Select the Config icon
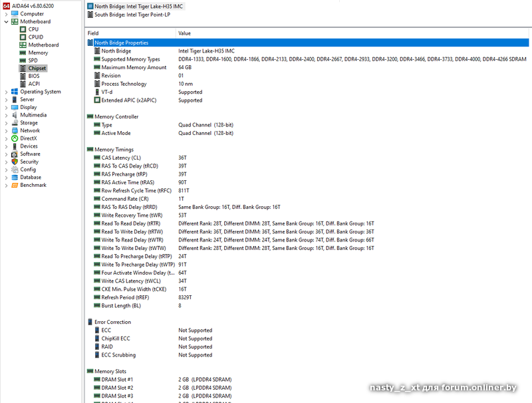 (15, 170)
